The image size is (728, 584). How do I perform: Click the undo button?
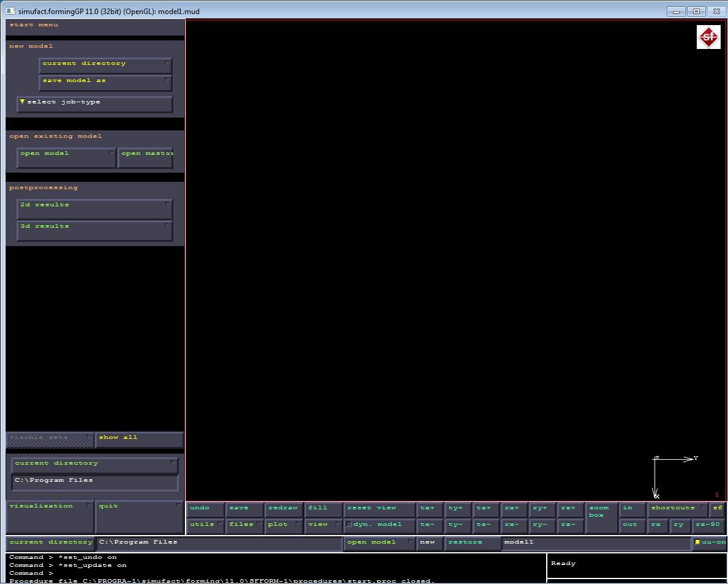pyautogui.click(x=205, y=508)
